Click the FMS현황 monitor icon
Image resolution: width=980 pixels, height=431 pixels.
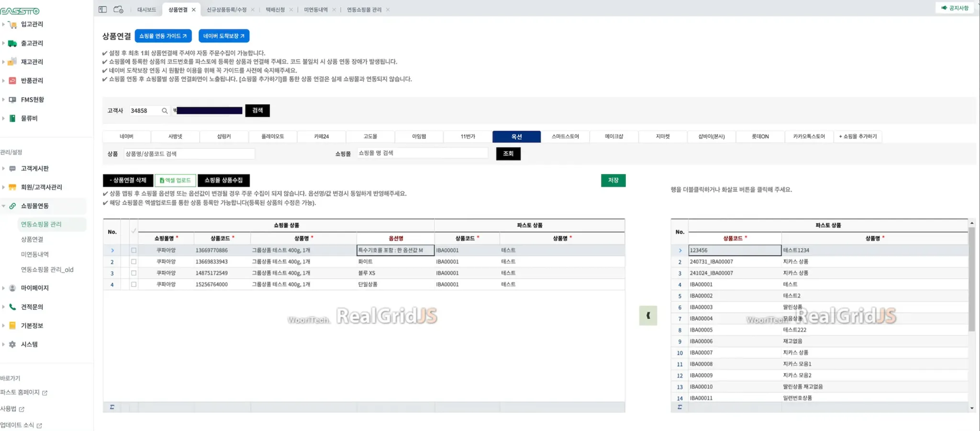12,99
